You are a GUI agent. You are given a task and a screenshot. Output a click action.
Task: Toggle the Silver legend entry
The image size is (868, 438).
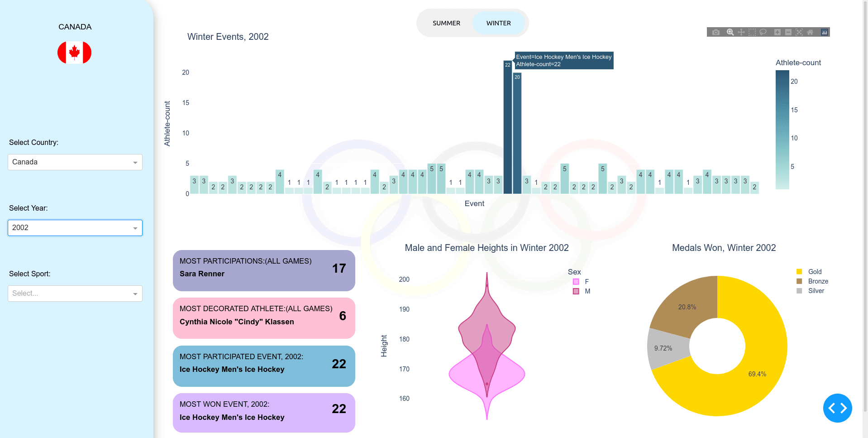click(x=810, y=291)
